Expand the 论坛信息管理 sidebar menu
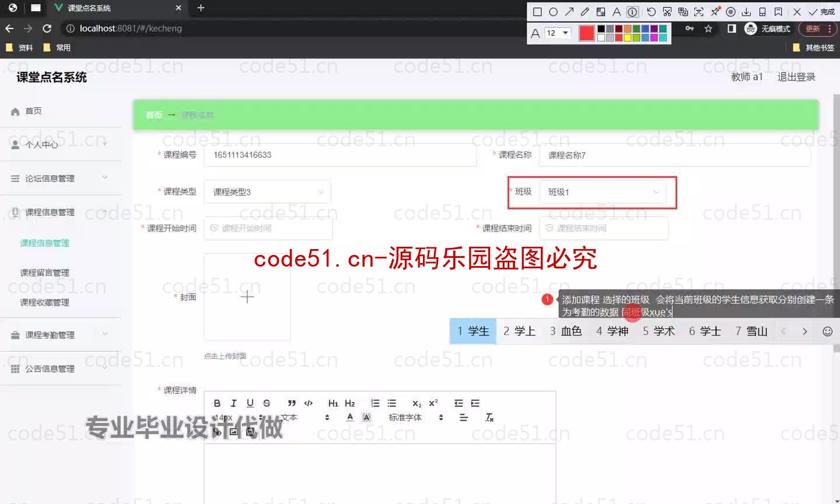This screenshot has width=840, height=504. click(61, 178)
